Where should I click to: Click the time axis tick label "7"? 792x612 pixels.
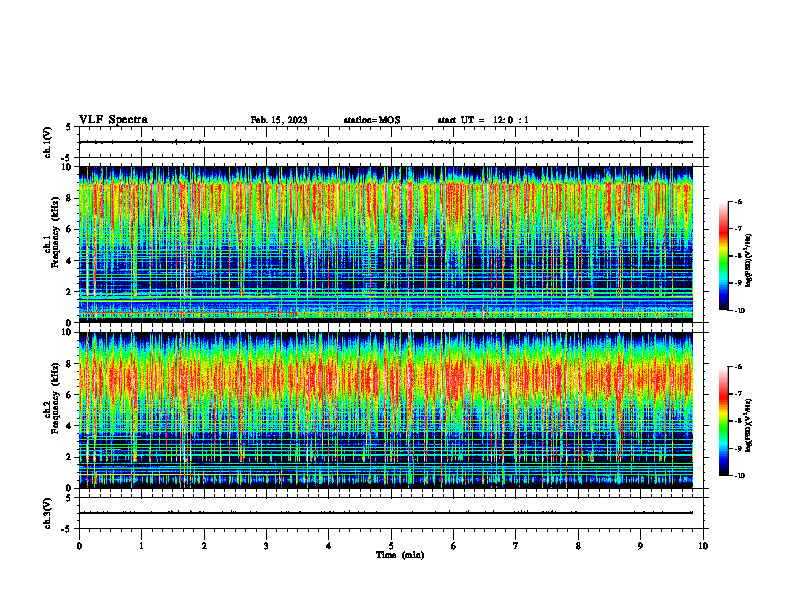point(516,546)
